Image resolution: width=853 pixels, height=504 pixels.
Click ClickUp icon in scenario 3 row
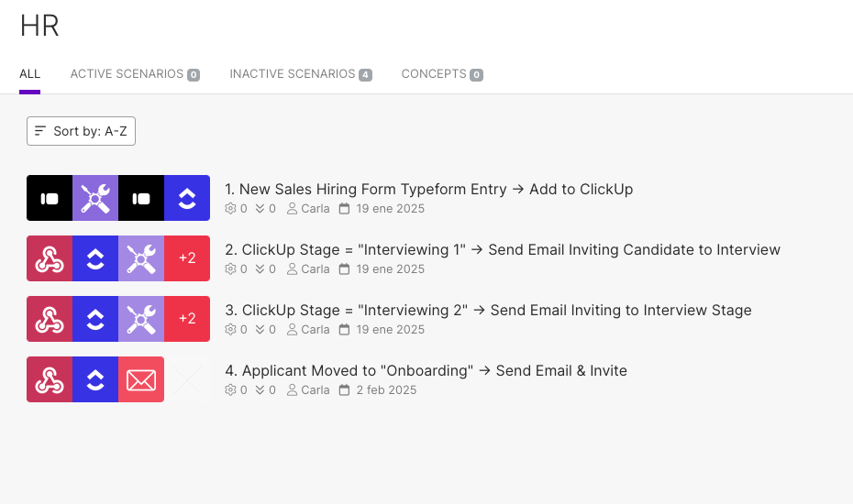pyautogui.click(x=95, y=319)
